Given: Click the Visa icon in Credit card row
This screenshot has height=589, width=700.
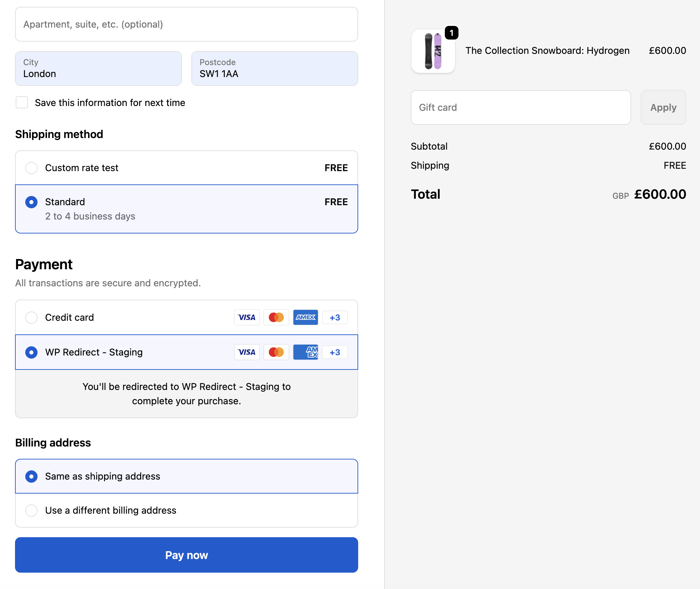Looking at the screenshot, I should [x=247, y=317].
